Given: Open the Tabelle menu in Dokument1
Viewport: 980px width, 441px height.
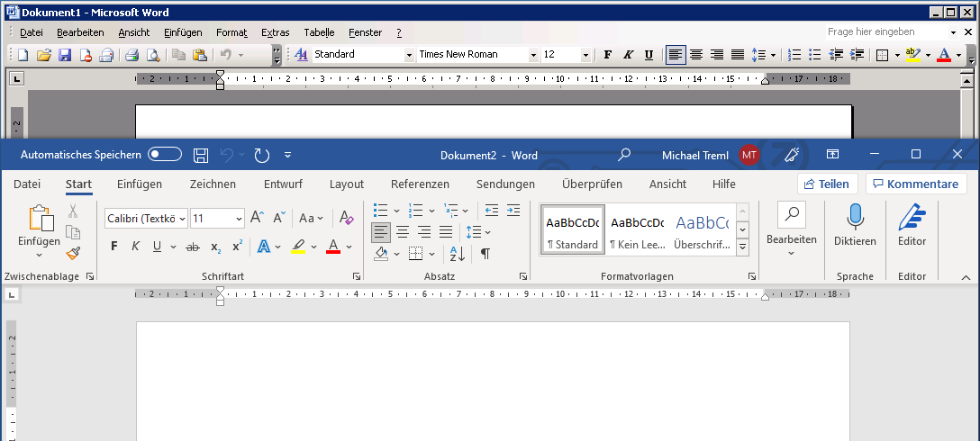Looking at the screenshot, I should tap(319, 32).
